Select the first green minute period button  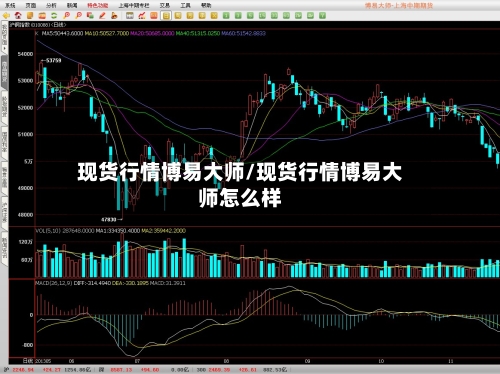coord(226,15)
